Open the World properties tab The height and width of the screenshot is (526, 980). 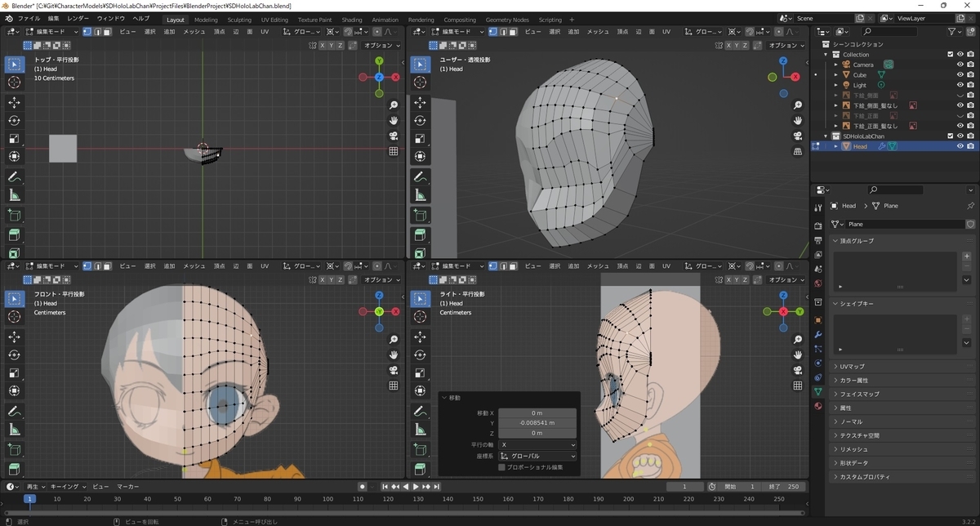click(818, 283)
